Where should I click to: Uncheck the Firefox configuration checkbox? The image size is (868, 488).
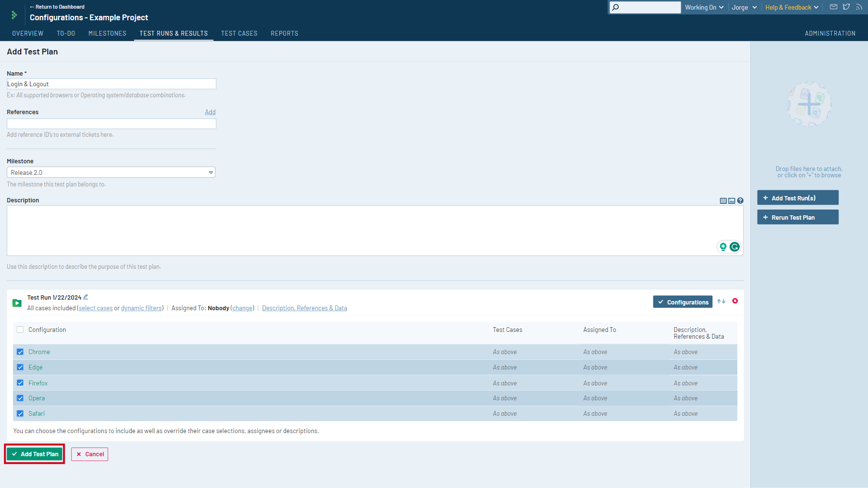tap(20, 383)
